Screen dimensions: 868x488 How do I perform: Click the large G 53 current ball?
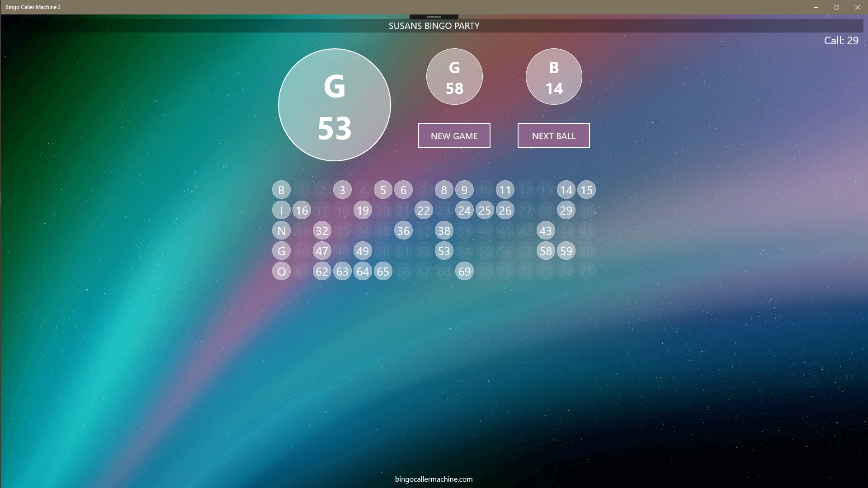(334, 105)
